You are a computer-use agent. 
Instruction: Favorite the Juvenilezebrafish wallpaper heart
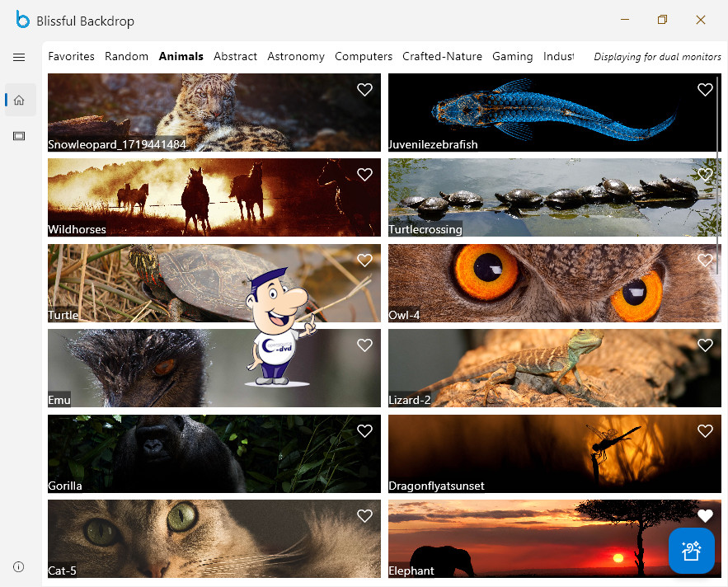[705, 90]
